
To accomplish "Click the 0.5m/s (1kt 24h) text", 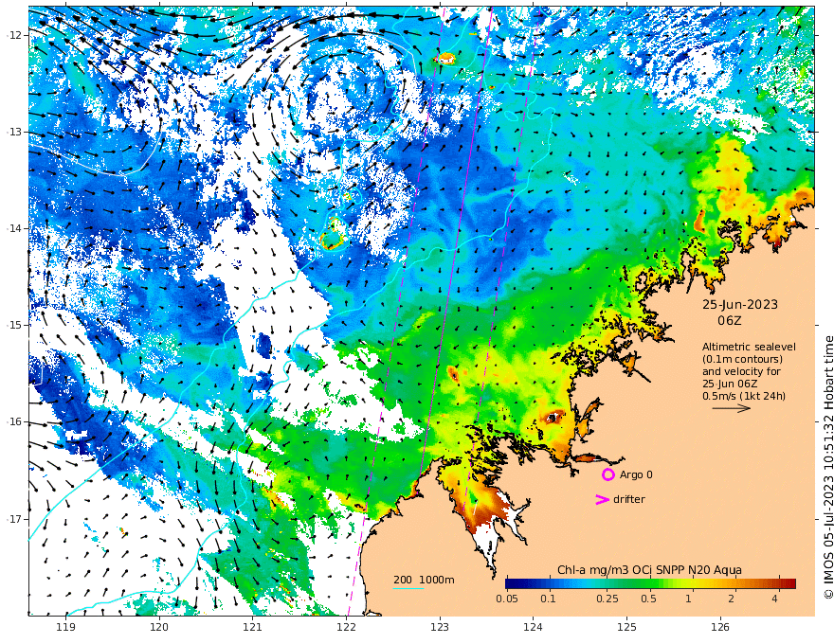I will tap(744, 396).
